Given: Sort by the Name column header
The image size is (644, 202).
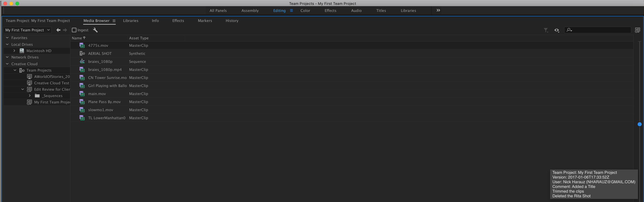Looking at the screenshot, I should pyautogui.click(x=78, y=38).
